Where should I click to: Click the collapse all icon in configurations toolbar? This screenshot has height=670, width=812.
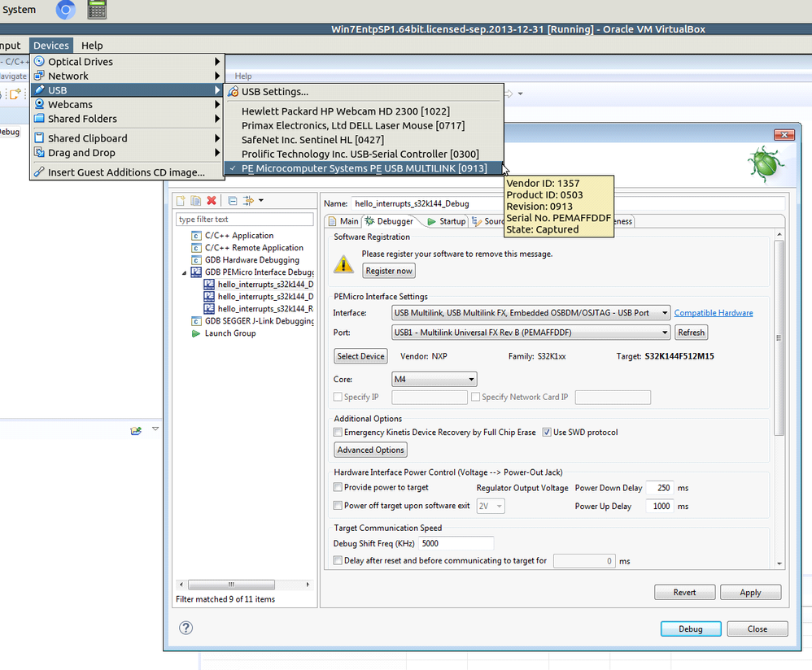[233, 201]
